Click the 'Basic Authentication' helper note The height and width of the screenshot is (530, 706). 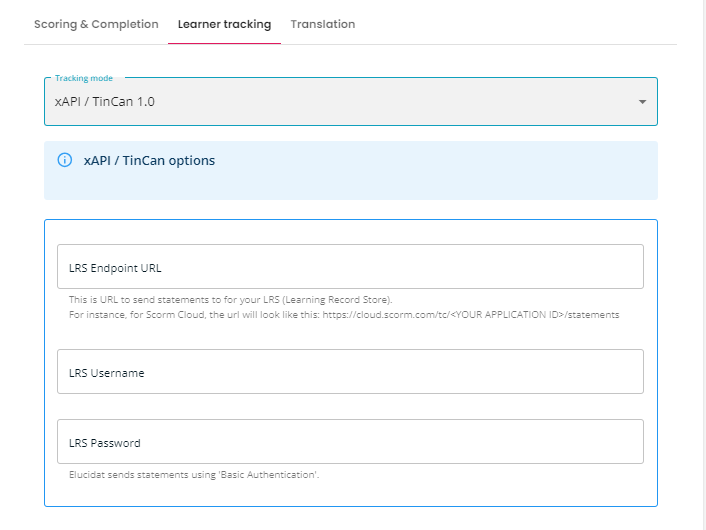click(194, 475)
